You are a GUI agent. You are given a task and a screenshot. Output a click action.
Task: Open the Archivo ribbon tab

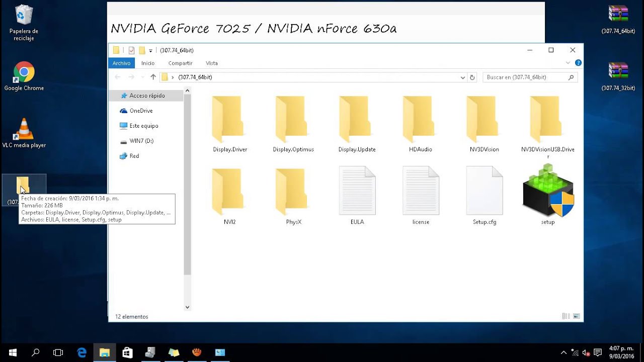(121, 63)
